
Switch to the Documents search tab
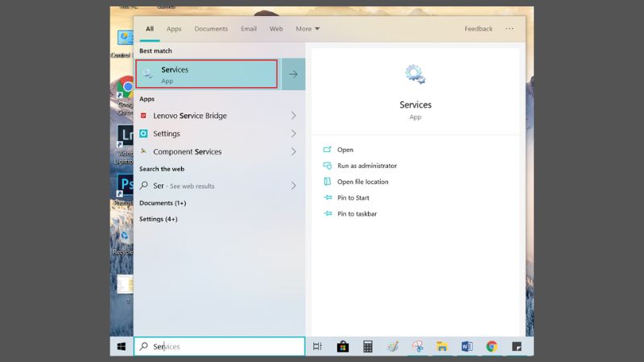pos(211,29)
